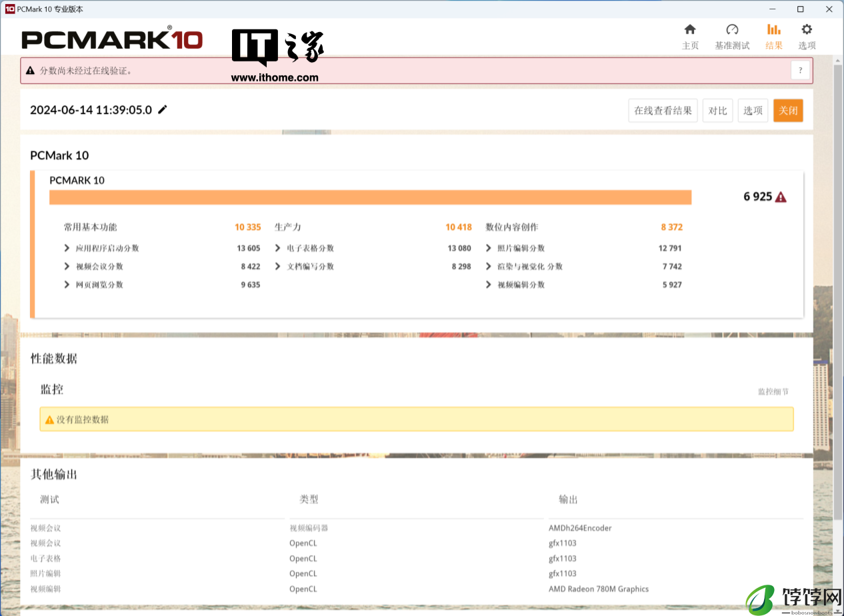Click the 生产力 score 10 418

459,227
